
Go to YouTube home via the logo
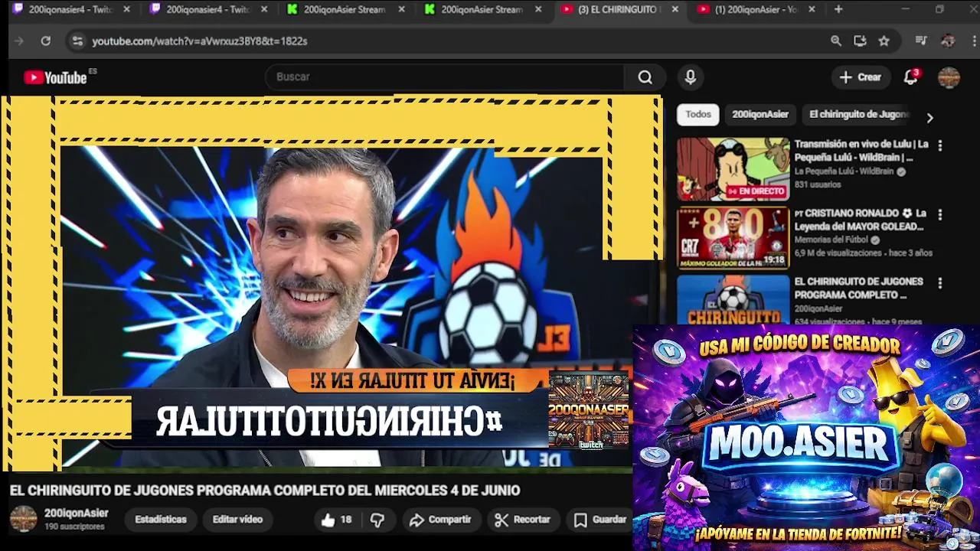pos(55,77)
